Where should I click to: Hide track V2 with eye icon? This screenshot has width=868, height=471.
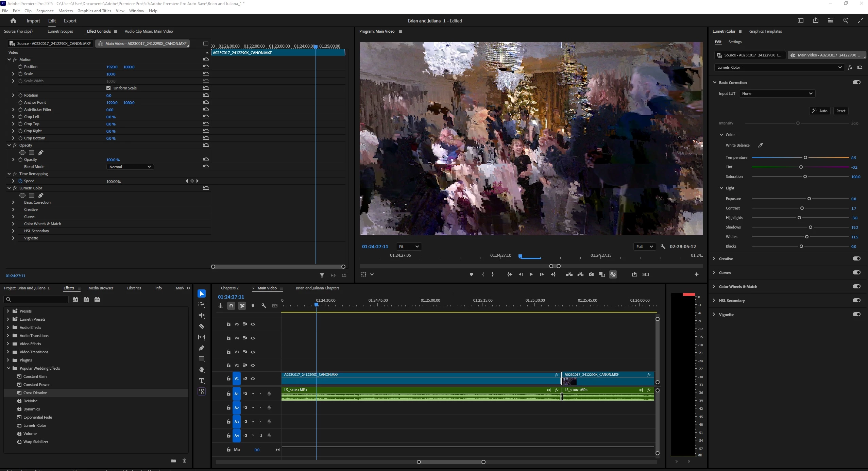[x=253, y=365]
